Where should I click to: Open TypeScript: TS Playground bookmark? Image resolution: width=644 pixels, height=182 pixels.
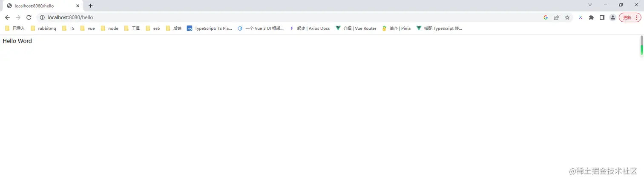[209, 28]
